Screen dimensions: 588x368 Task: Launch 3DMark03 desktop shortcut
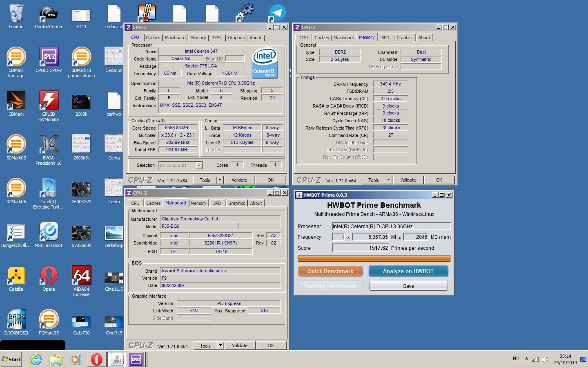tap(16, 144)
